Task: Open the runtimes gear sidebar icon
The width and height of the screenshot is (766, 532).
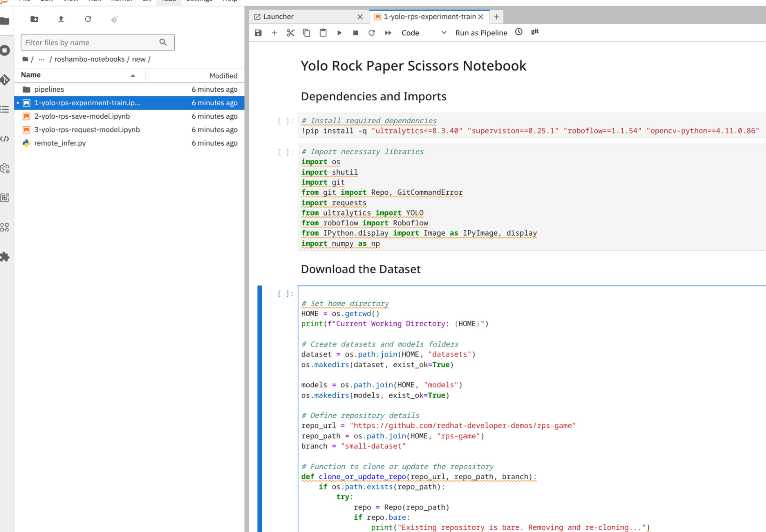Action: click(5, 168)
